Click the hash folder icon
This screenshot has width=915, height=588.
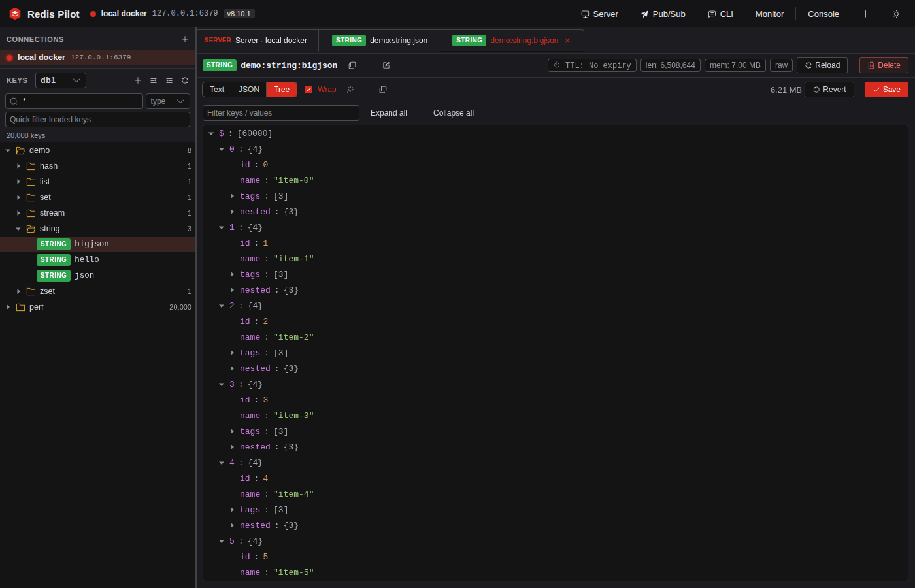pos(31,166)
